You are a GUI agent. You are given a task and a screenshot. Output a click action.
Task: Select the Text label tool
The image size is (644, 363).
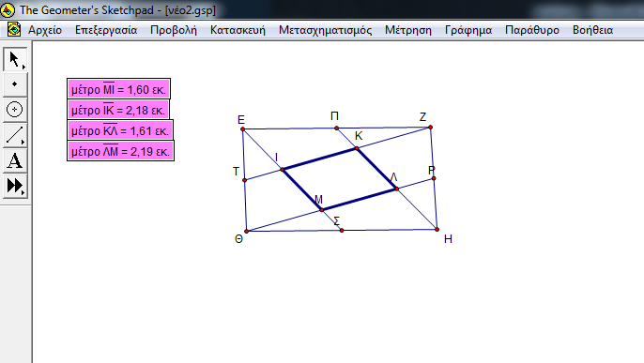(15, 160)
